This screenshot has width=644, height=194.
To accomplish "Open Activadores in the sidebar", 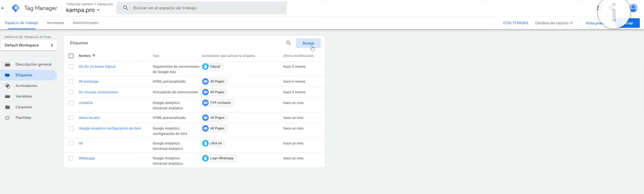I will 26,86.
